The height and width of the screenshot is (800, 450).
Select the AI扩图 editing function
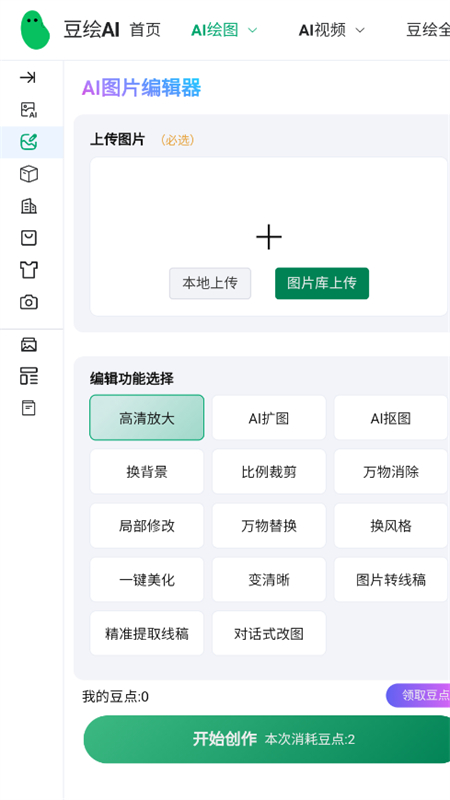[269, 418]
